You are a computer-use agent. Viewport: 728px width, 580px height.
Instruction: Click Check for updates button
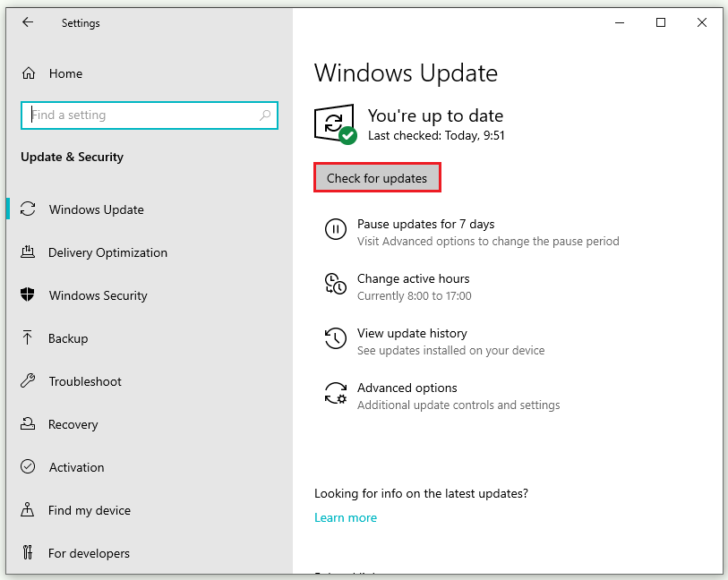click(x=377, y=178)
